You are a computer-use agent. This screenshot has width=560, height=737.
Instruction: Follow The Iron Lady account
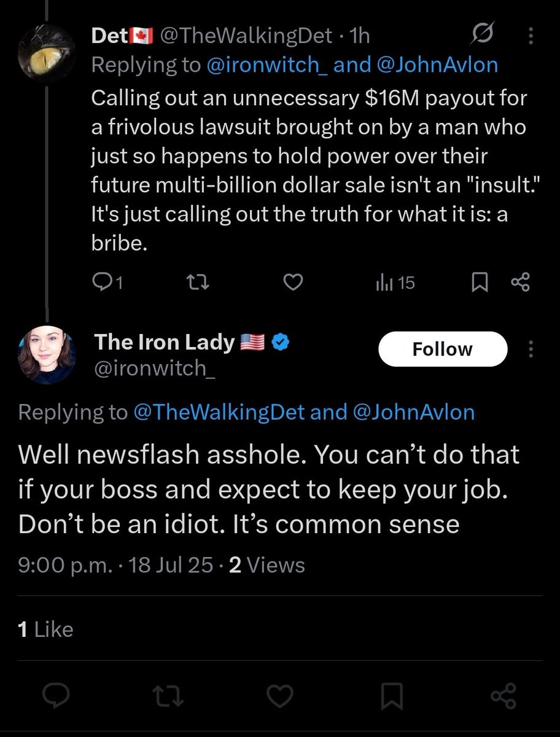[x=442, y=349]
